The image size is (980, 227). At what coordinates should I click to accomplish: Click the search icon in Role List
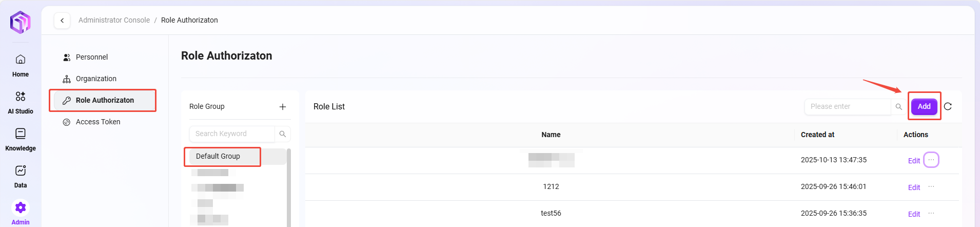(x=898, y=107)
